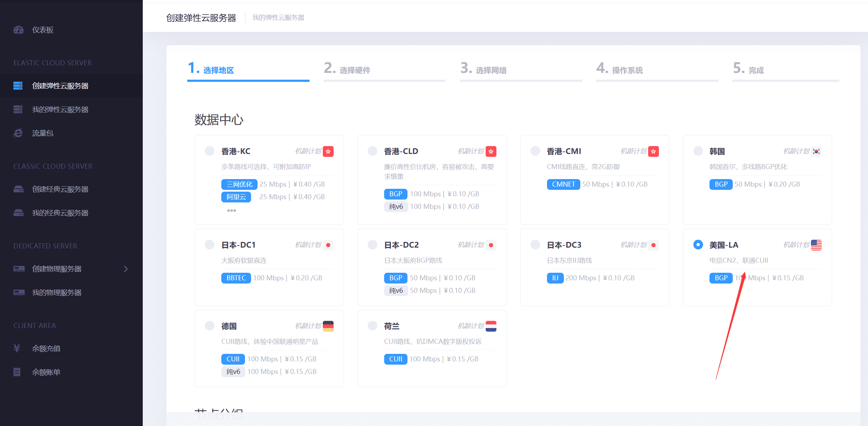Screen dimensions: 868x426
Task: Click BGP badge on 美国-LA card
Action: pos(721,278)
